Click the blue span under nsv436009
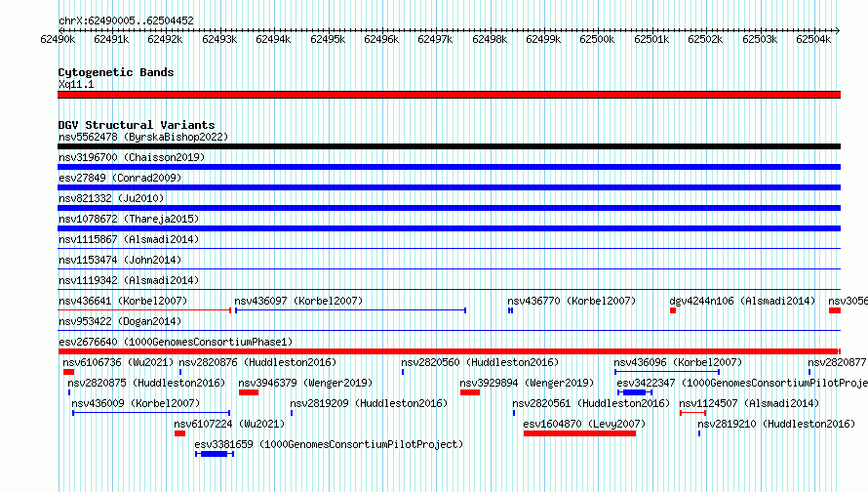 click(x=151, y=413)
